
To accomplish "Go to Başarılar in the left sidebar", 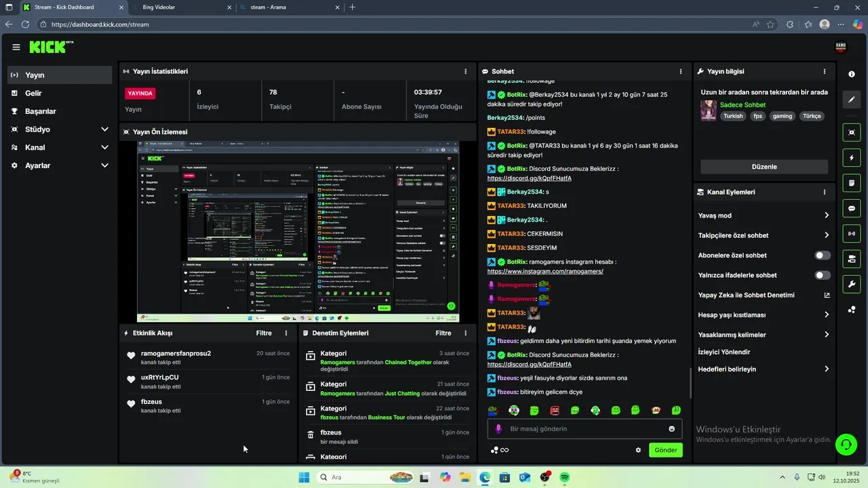I will (x=60, y=111).
